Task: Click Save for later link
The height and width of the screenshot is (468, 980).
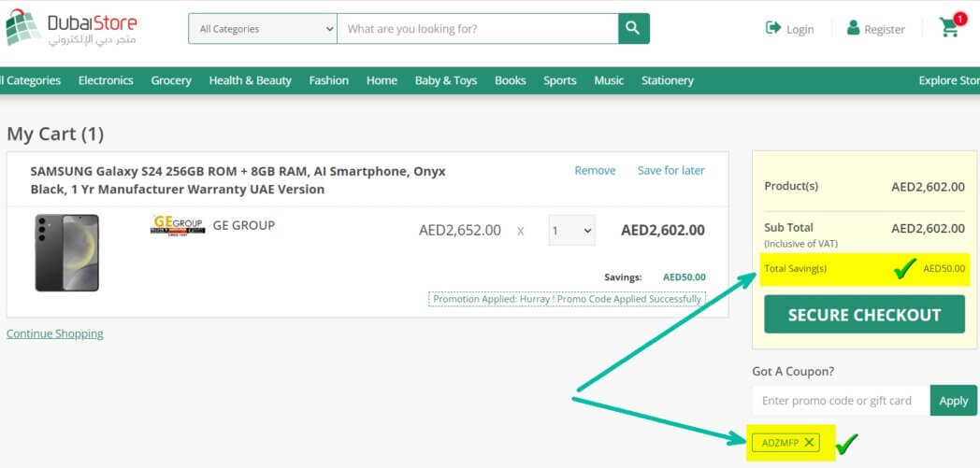Action: coord(671,170)
